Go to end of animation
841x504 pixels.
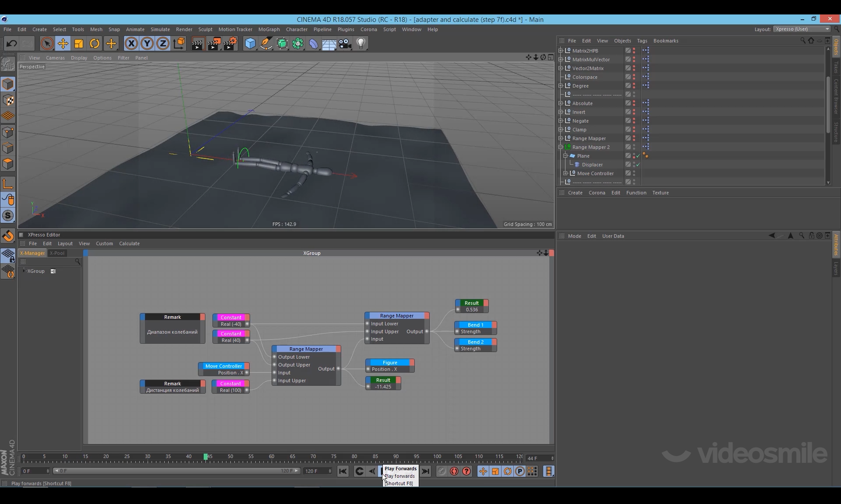425,471
